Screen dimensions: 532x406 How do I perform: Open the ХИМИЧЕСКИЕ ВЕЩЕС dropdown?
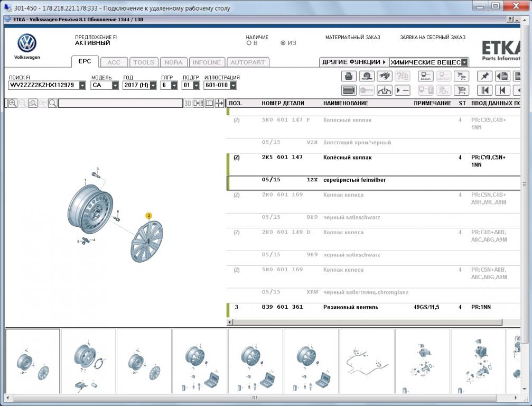464,62
